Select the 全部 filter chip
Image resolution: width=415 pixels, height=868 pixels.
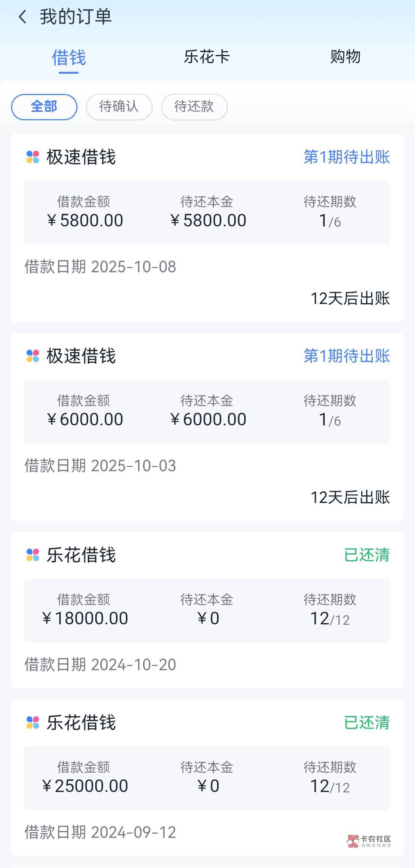[44, 107]
